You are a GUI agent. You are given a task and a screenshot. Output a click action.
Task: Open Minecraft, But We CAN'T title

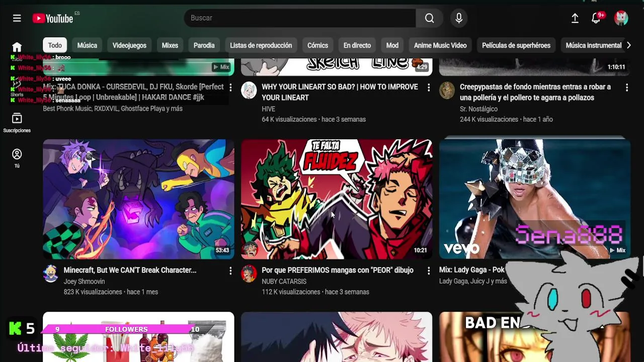[130, 270]
